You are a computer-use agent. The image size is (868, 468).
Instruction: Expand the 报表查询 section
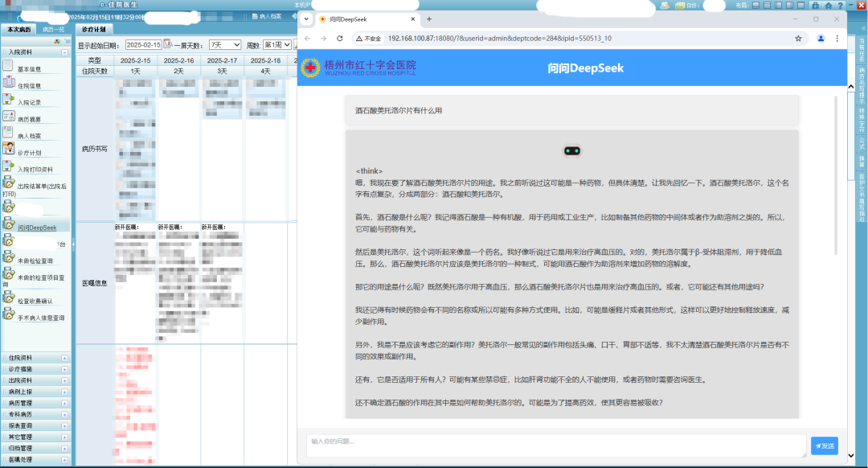65,426
